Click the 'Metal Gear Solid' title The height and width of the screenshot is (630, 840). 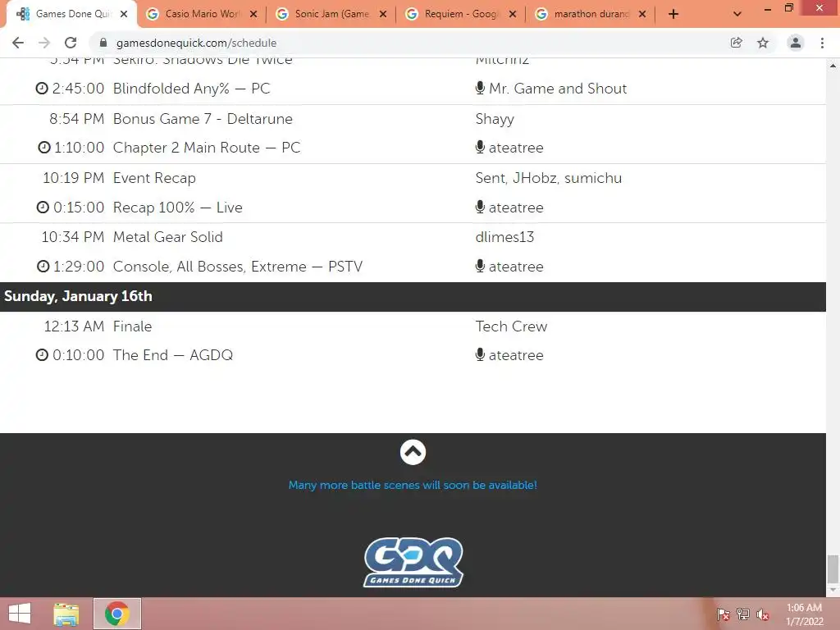167,237
